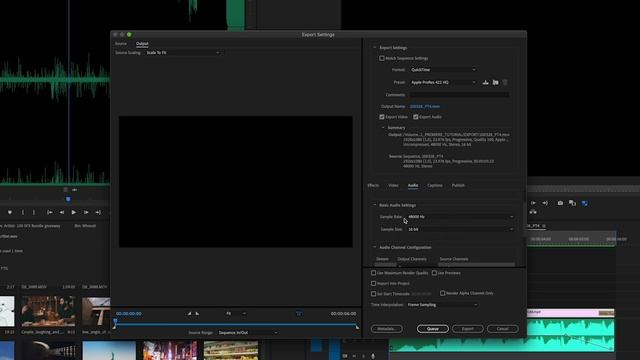The width and height of the screenshot is (640, 360).
Task: Click the Metadata button
Action: point(387,329)
